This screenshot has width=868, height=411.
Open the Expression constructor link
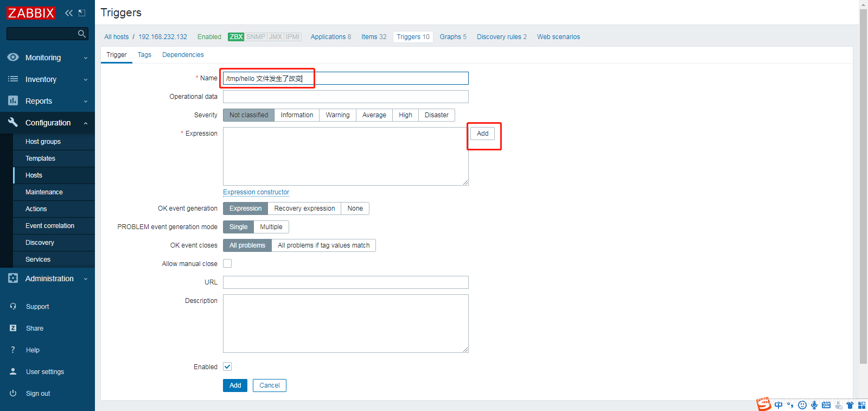tap(256, 192)
